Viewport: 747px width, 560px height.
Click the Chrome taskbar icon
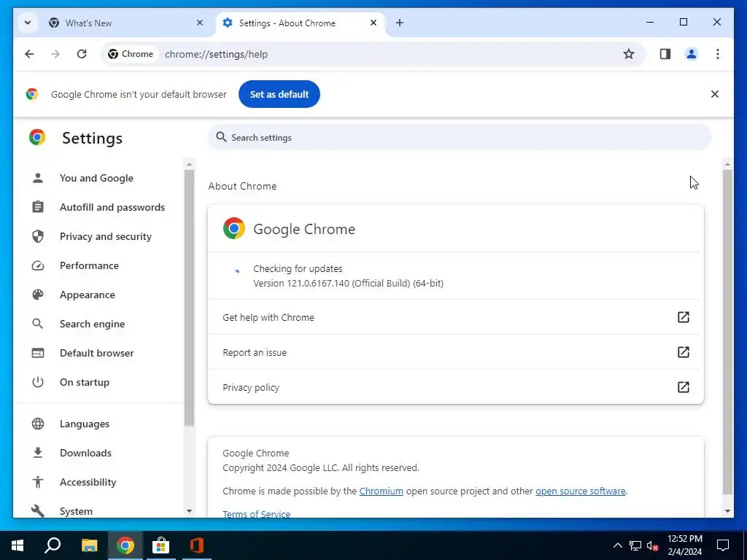pyautogui.click(x=125, y=545)
